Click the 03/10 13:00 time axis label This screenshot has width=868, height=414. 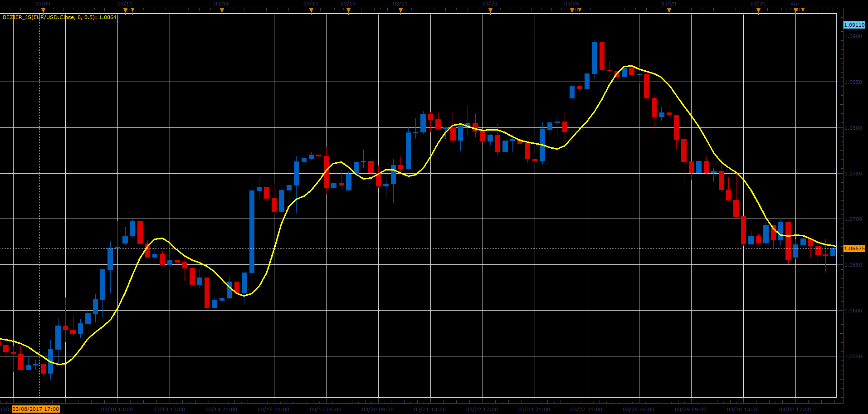pos(117,409)
